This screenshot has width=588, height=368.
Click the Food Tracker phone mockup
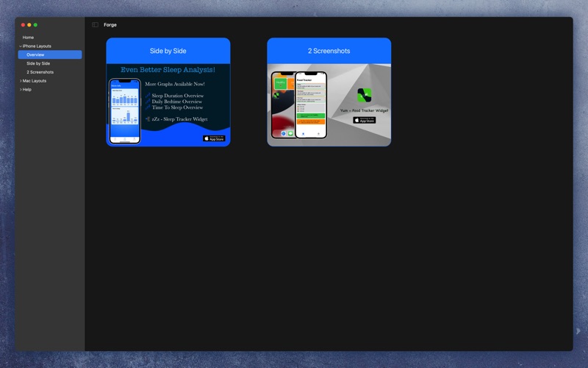click(x=310, y=105)
